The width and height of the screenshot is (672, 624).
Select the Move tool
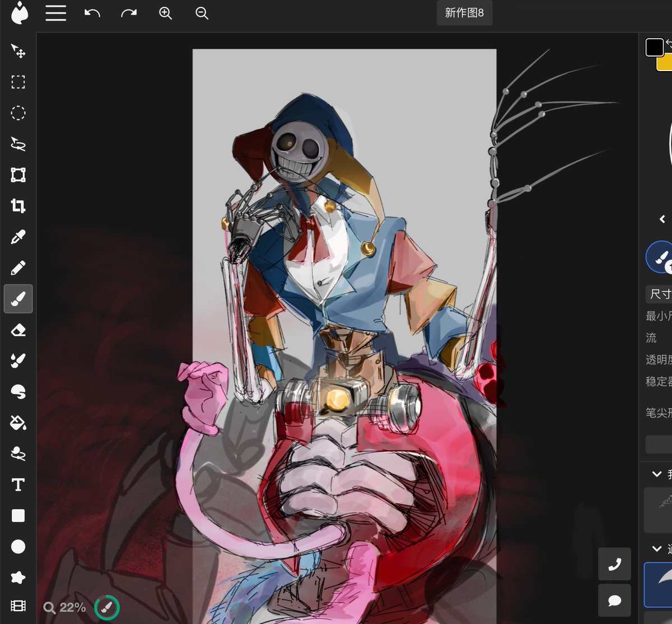(18, 51)
